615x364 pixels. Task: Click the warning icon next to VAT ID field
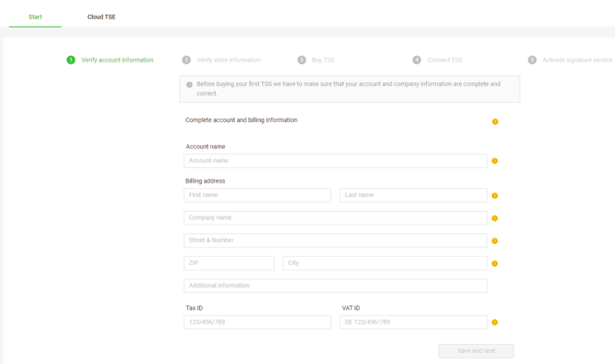[495, 323]
